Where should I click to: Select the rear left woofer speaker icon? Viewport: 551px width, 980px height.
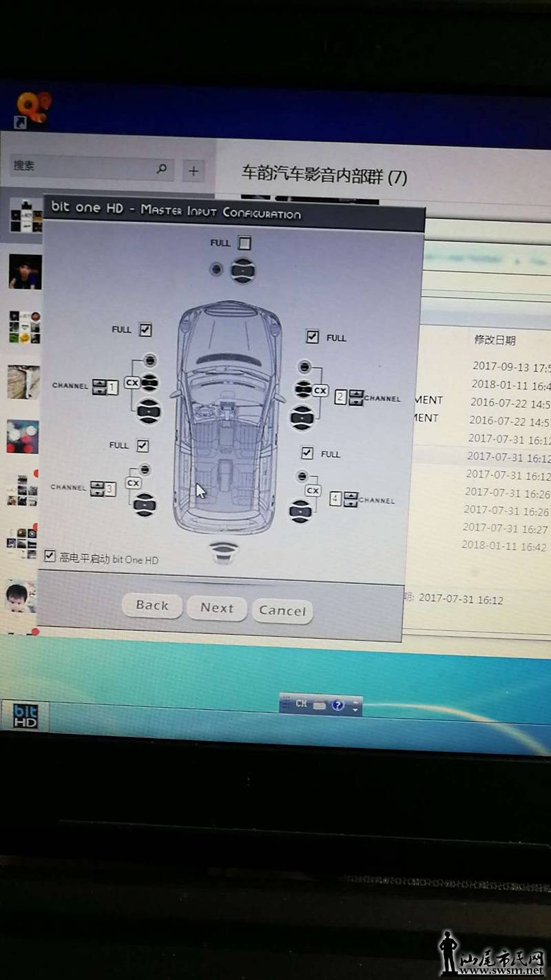point(145,505)
